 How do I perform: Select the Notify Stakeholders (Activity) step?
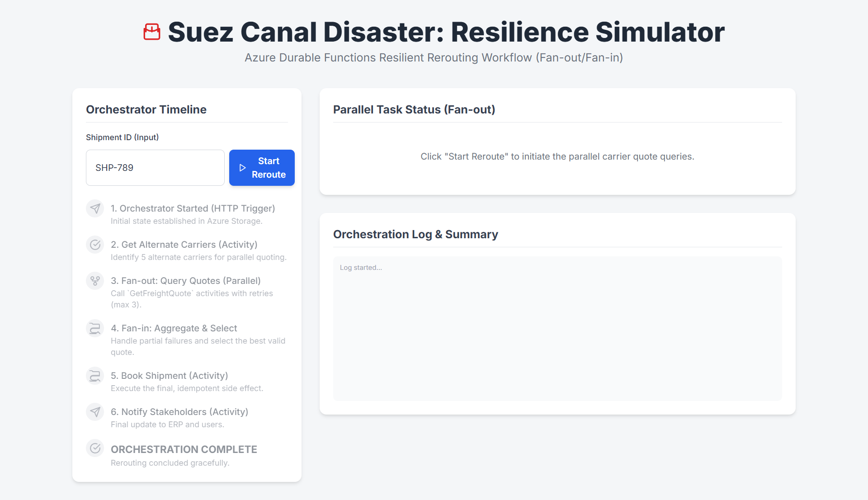pos(179,412)
